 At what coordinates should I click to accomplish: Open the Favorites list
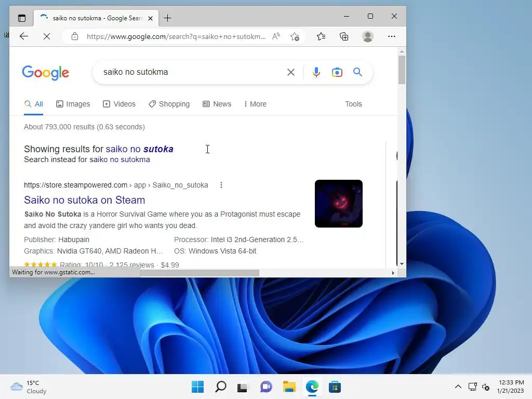321,36
